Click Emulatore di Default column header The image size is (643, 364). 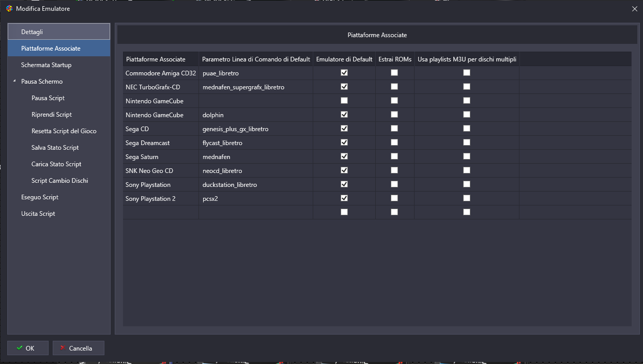(344, 59)
